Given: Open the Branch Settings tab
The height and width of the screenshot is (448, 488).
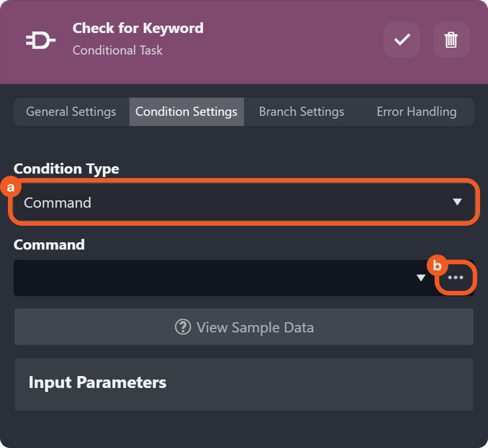Looking at the screenshot, I should click(x=301, y=112).
